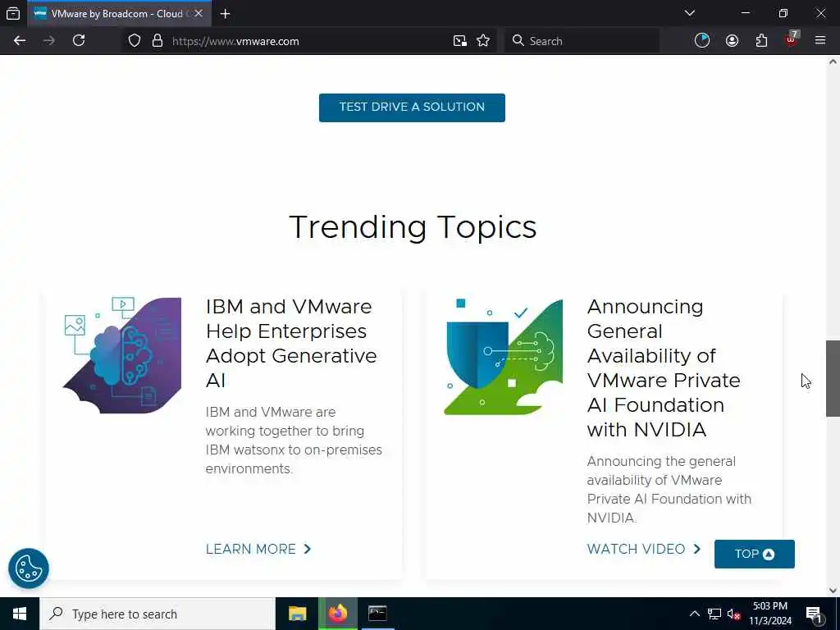Show hidden system tray icons
The width and height of the screenshot is (840, 630).
(x=694, y=614)
